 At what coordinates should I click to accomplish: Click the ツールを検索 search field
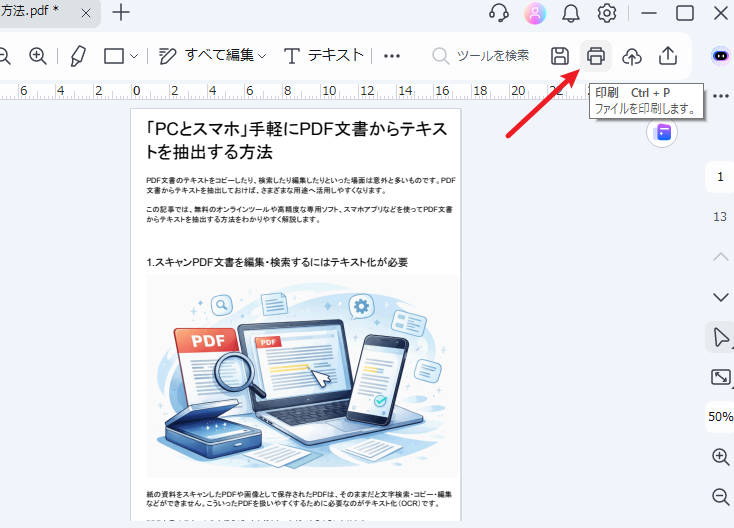click(481, 56)
